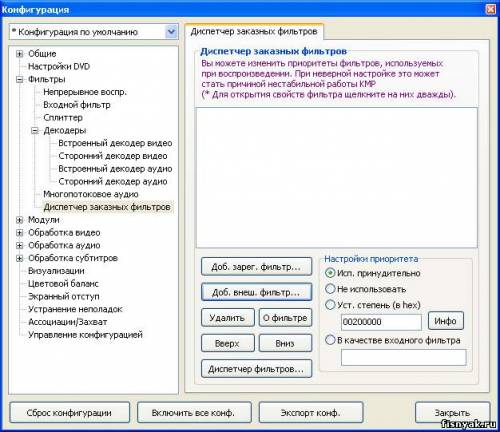Open 'Диспетчер фильтров...' button
500x432 pixels.
click(256, 369)
